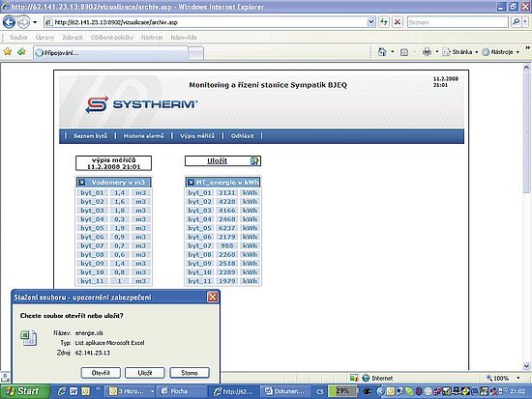Open the Historie alarmů page
The height and width of the screenshot is (399, 532).
coord(143,136)
